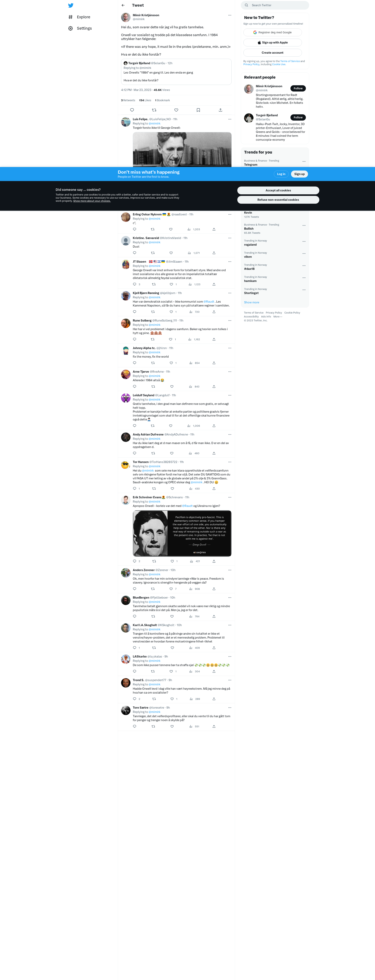Open options menu on main tweet
Image resolution: width=375 pixels, height=980 pixels.
pyautogui.click(x=229, y=15)
